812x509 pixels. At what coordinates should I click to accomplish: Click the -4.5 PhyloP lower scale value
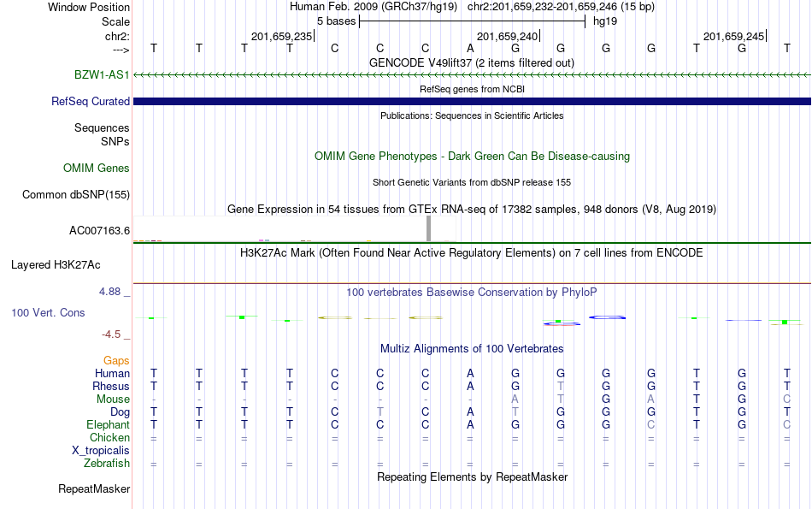coord(111,334)
